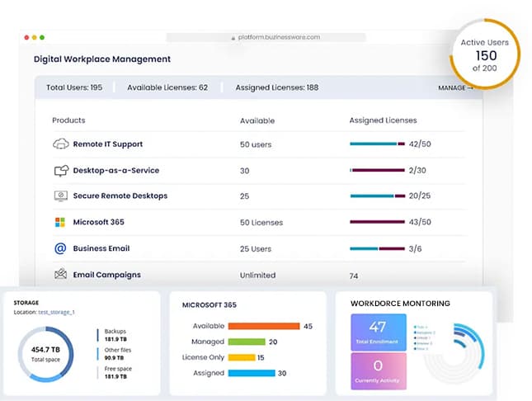Click the Backups legend entry
The width and height of the screenshot is (532, 401).
pyautogui.click(x=115, y=335)
